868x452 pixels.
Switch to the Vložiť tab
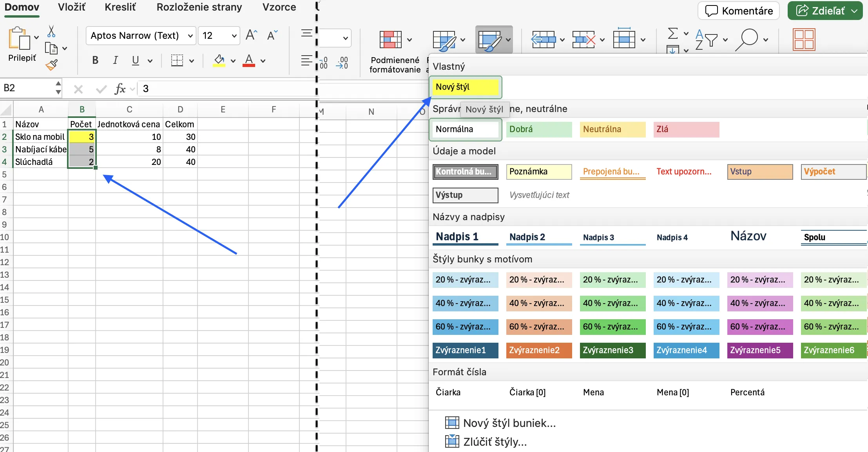point(71,7)
